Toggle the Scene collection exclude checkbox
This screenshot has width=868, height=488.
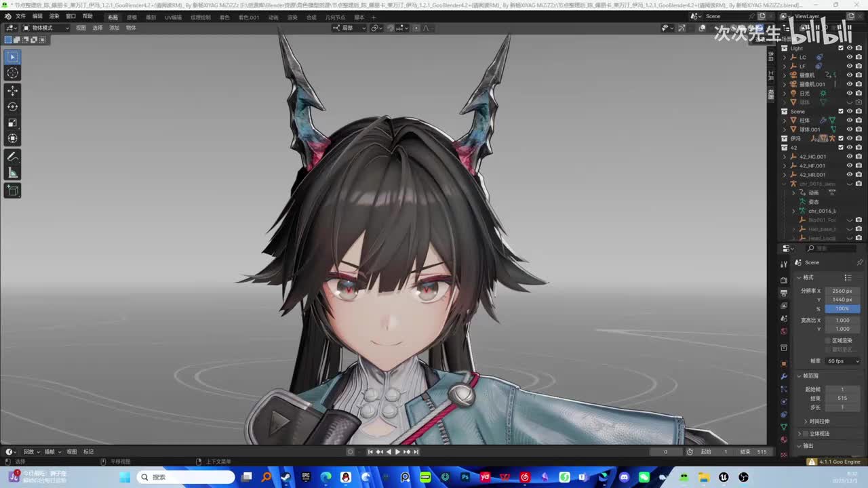tap(841, 111)
